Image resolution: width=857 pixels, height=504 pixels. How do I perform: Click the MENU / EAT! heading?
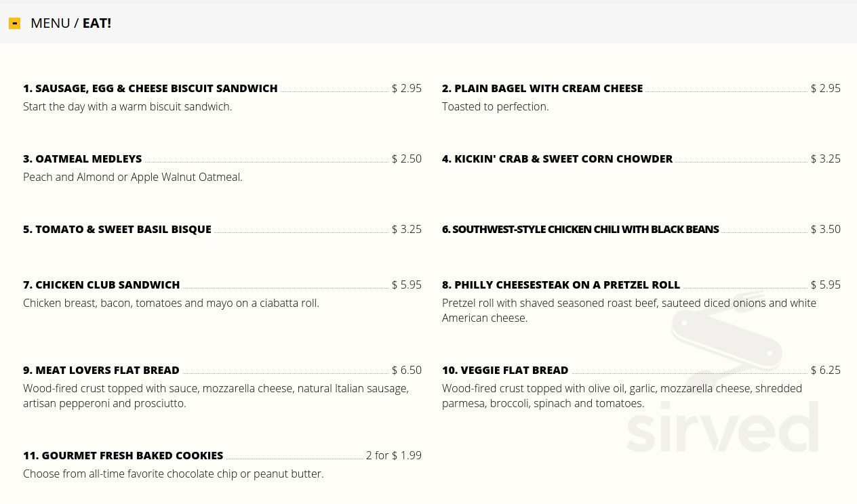(x=71, y=23)
